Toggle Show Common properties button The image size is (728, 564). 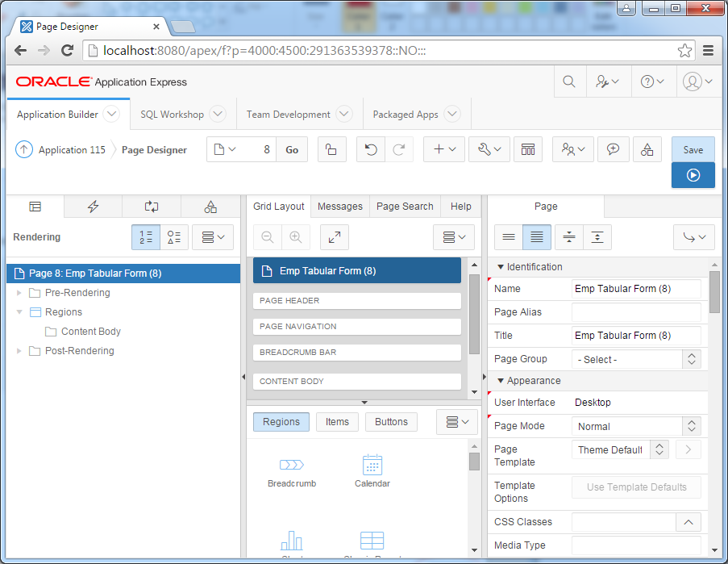(509, 237)
